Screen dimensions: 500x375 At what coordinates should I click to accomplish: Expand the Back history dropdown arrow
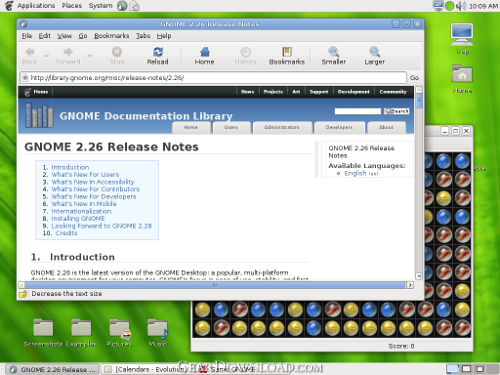coord(46,55)
